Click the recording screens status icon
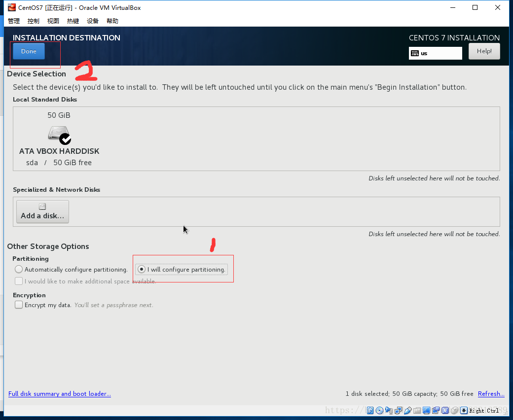The width and height of the screenshot is (513, 420). (436, 410)
